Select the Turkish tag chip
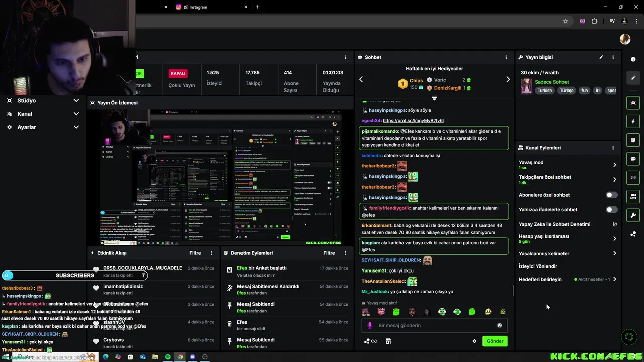The height and width of the screenshot is (362, 644). click(544, 90)
